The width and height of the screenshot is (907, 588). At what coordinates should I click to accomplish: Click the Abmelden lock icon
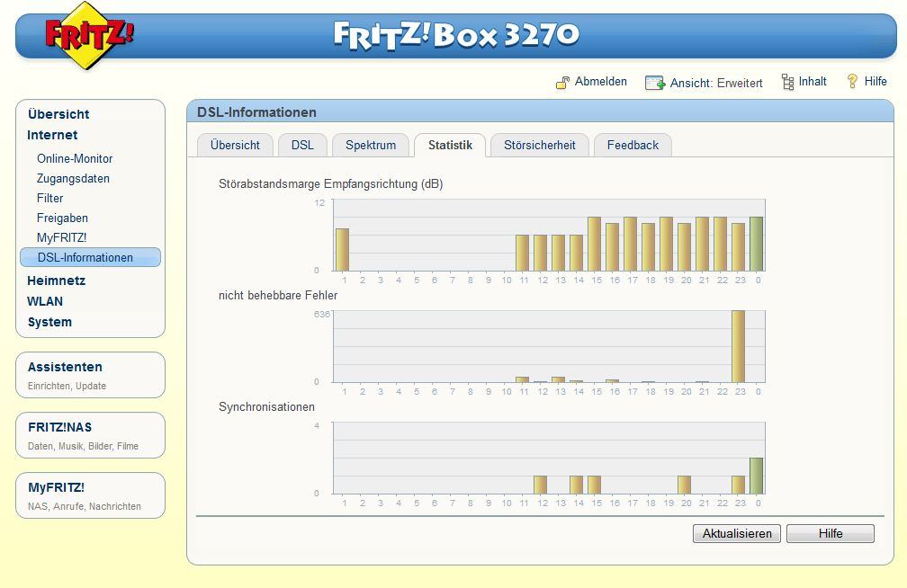562,83
